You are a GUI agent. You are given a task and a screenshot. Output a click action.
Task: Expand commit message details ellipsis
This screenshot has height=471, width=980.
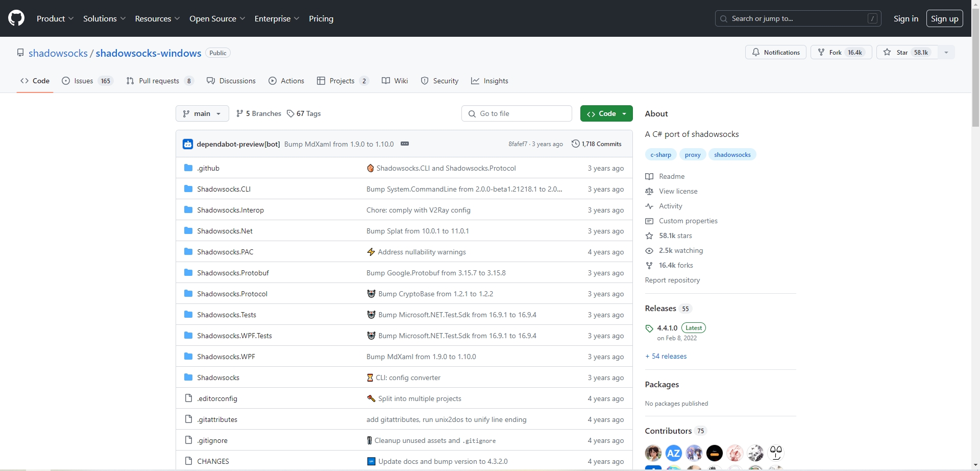tap(405, 144)
